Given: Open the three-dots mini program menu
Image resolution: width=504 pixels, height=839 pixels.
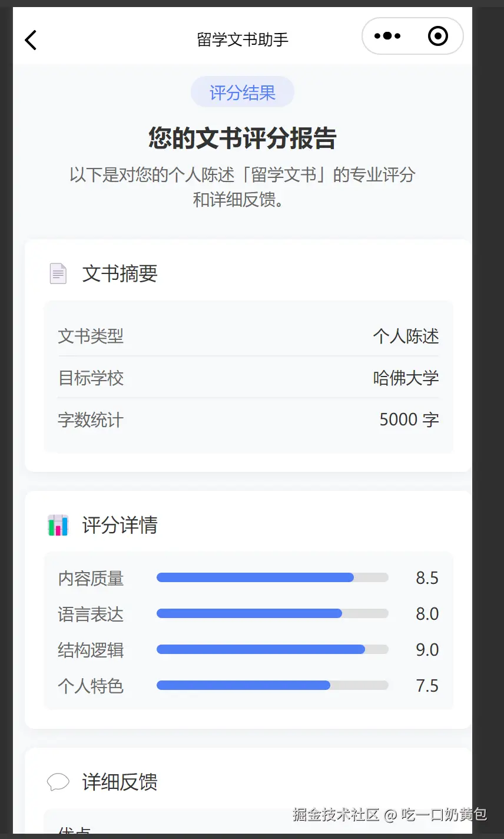Looking at the screenshot, I should (x=387, y=37).
